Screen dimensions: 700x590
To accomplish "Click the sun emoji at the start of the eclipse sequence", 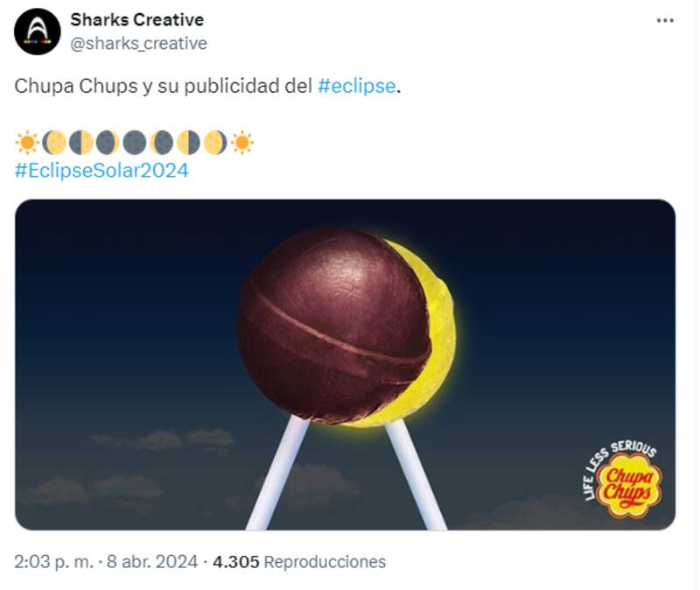I will [x=26, y=140].
